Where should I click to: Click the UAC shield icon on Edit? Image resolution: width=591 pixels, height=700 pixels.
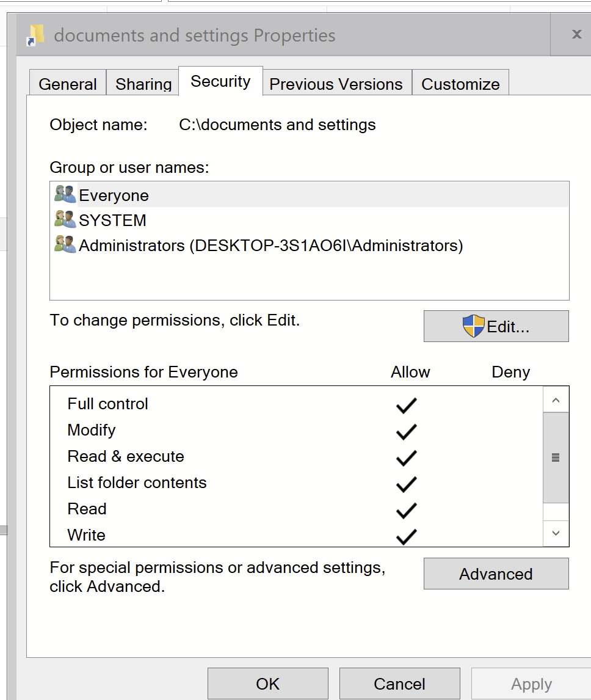coord(474,326)
